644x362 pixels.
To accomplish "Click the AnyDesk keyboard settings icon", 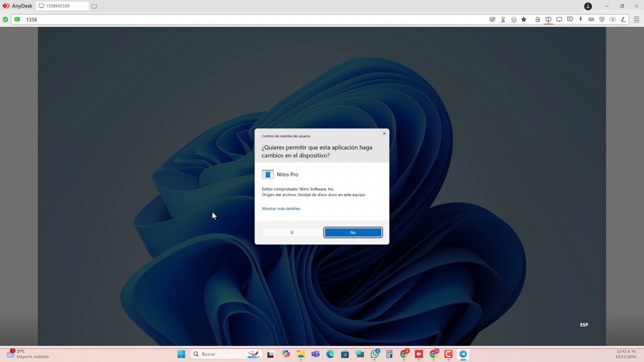I will [591, 20].
